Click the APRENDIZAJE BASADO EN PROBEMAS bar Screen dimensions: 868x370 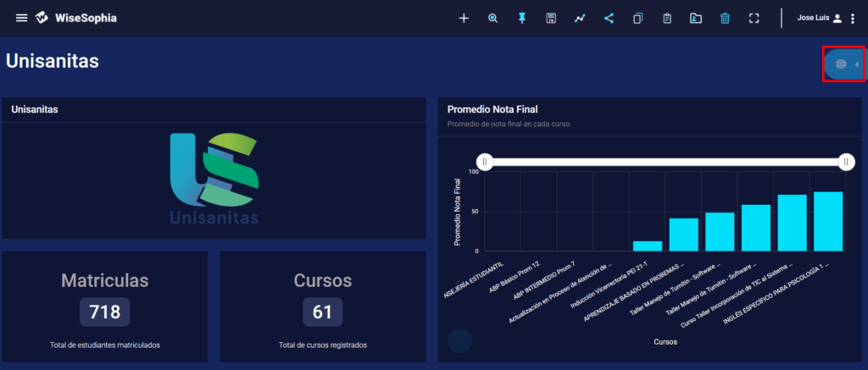click(x=684, y=235)
